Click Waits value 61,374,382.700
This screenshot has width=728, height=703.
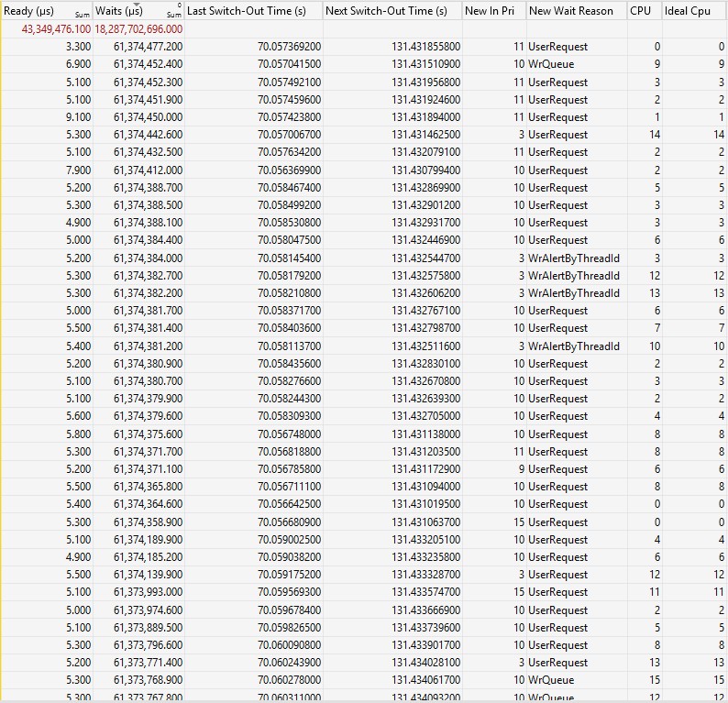149,276
